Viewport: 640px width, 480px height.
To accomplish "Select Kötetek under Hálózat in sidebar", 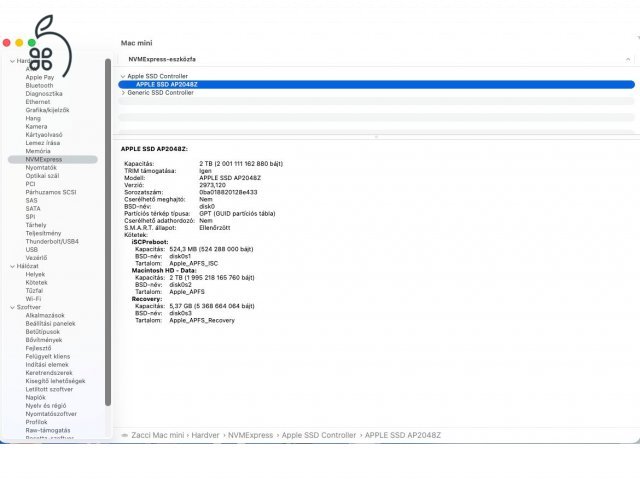I will [36, 282].
